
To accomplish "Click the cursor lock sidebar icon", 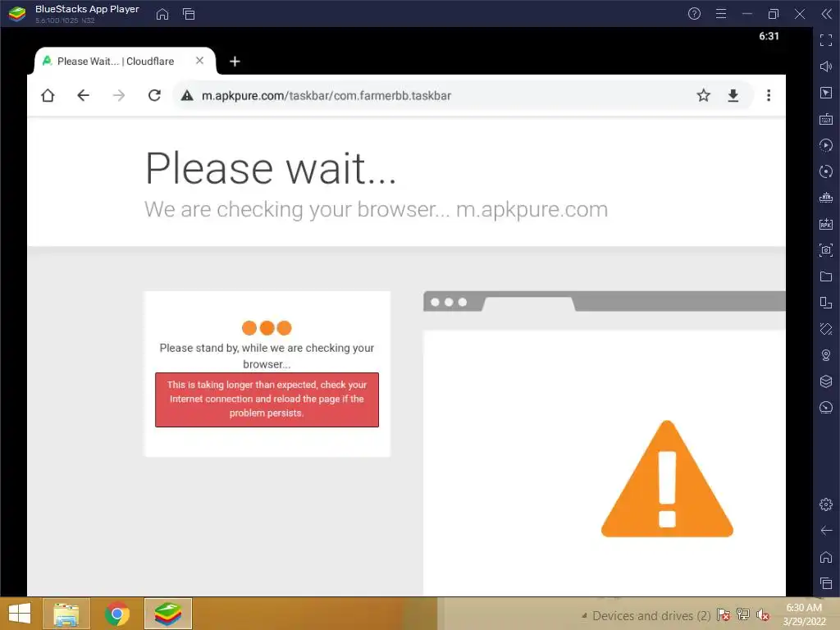I will [826, 93].
